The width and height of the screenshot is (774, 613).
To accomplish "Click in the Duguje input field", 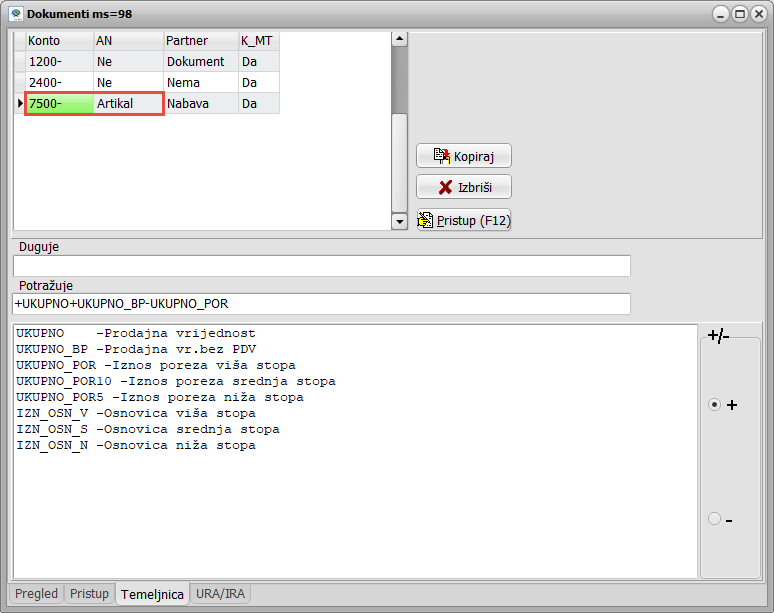I will (x=321, y=266).
